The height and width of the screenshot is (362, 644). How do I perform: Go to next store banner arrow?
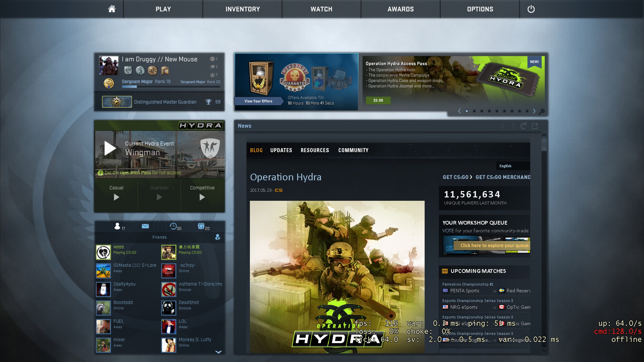tap(534, 111)
